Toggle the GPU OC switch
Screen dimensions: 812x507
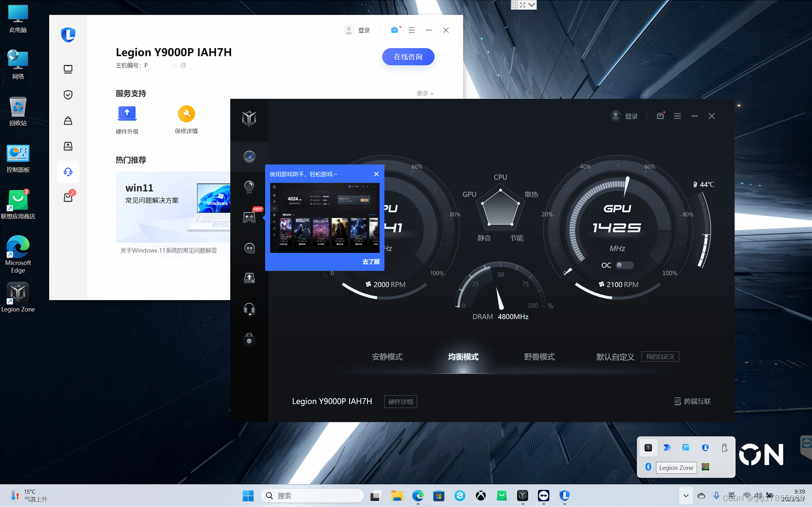click(x=624, y=265)
